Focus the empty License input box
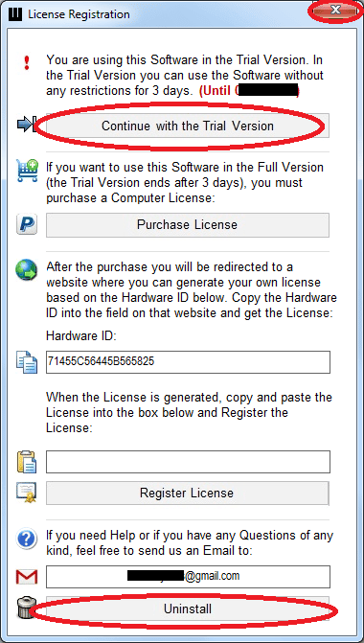364x643 pixels. click(x=188, y=462)
